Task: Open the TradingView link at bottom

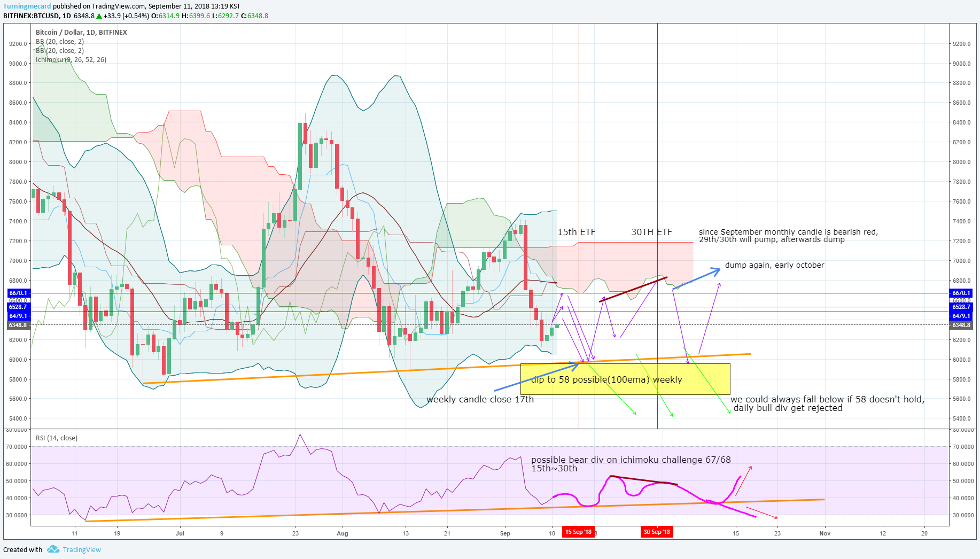Action: [82, 550]
